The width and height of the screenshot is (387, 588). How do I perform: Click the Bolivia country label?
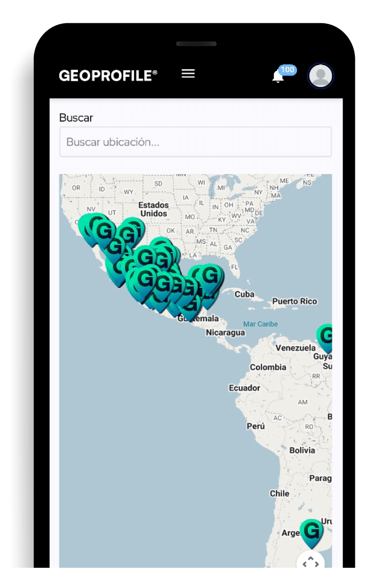(x=302, y=450)
